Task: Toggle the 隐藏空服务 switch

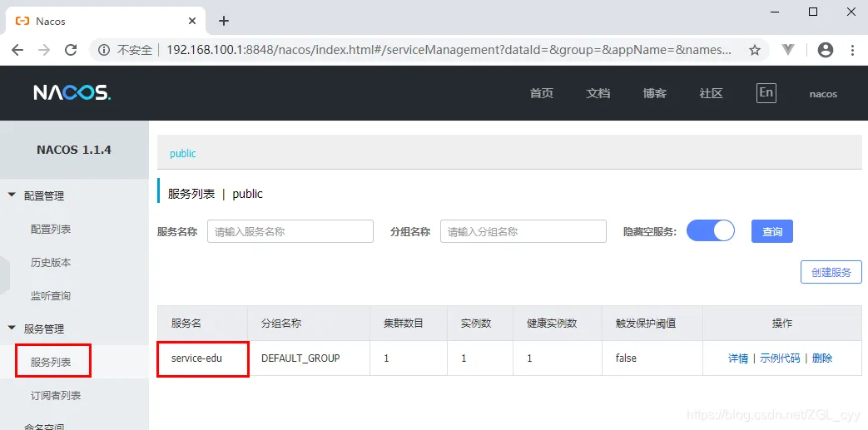Action: 710,230
